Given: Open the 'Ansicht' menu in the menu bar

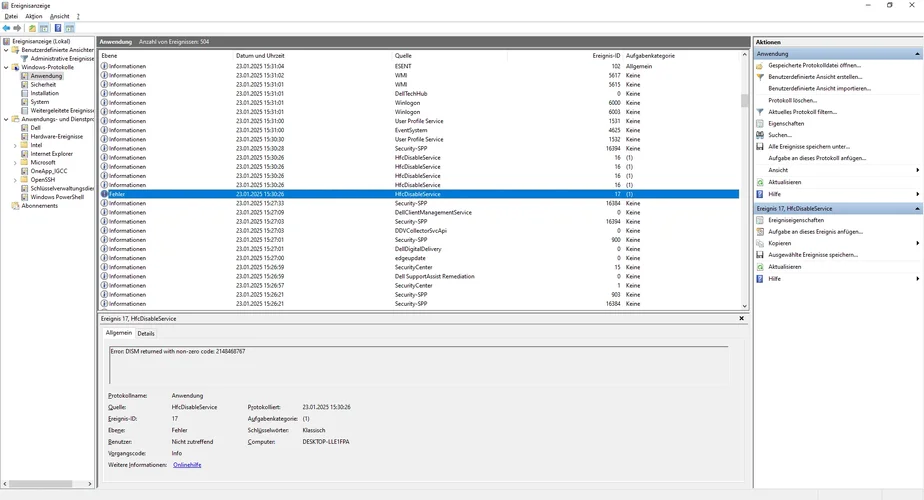Looking at the screenshot, I should (60, 17).
